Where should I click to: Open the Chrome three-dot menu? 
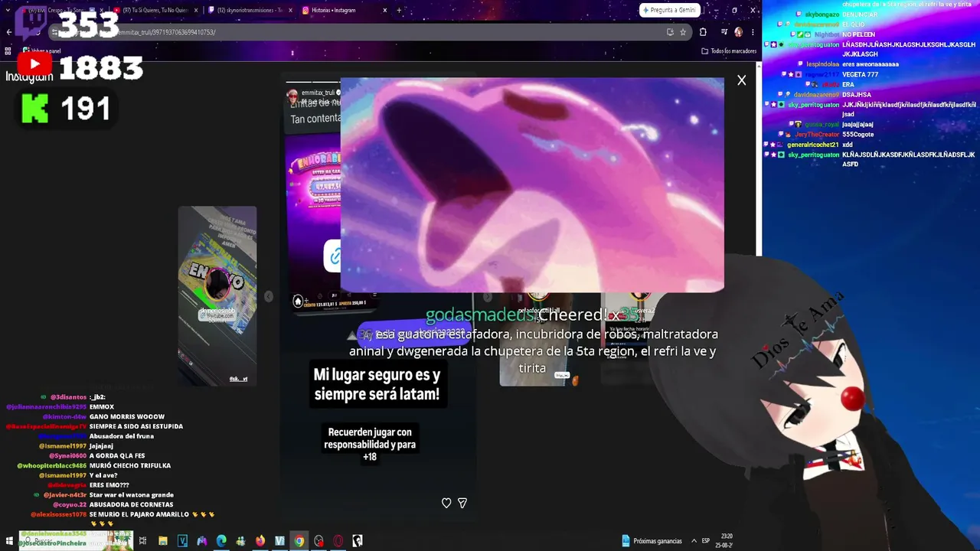[753, 32]
